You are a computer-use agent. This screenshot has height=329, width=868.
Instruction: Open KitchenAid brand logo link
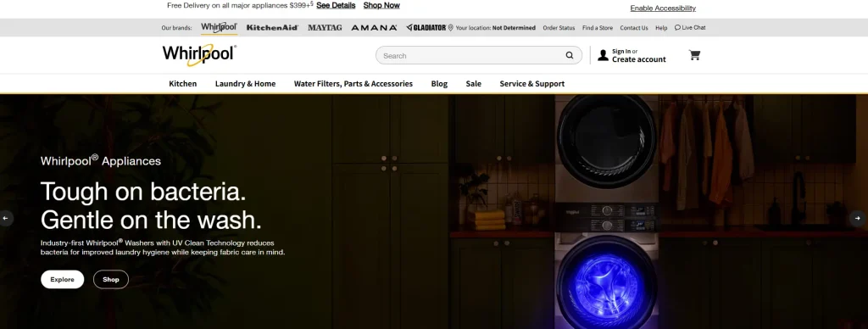coord(272,28)
